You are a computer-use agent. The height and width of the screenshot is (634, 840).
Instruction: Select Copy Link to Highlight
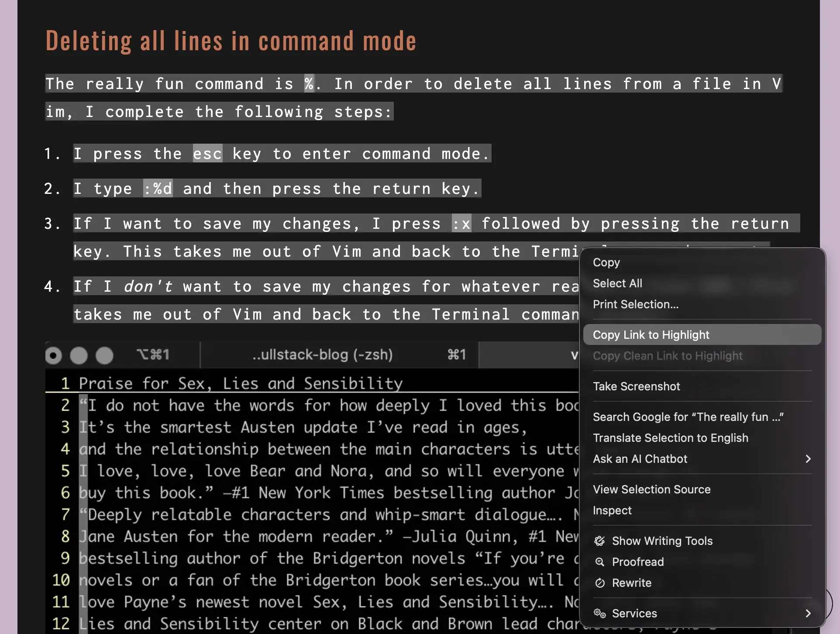[702, 335]
